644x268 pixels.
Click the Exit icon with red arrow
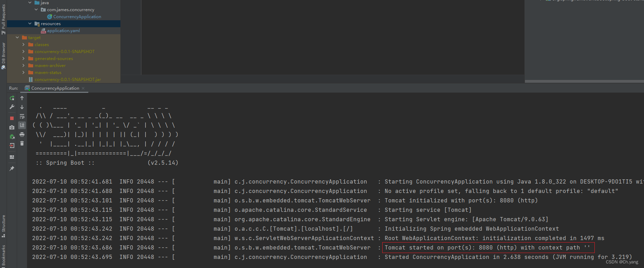12,146
